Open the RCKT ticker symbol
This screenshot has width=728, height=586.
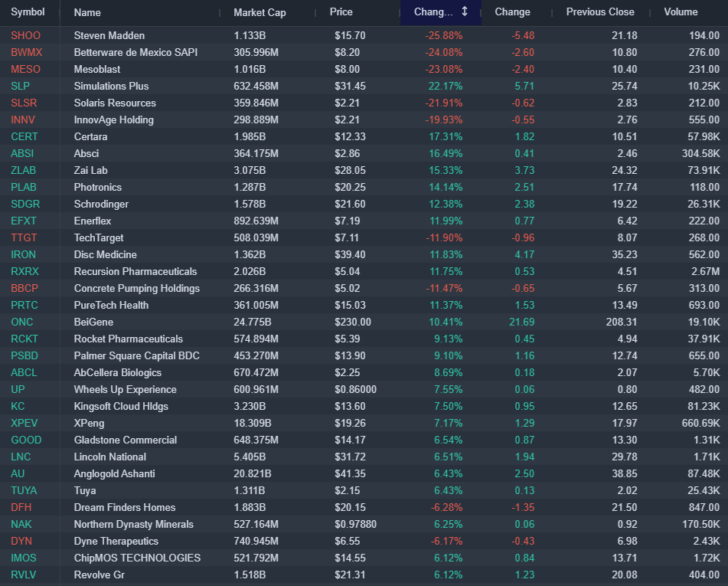coord(24,339)
